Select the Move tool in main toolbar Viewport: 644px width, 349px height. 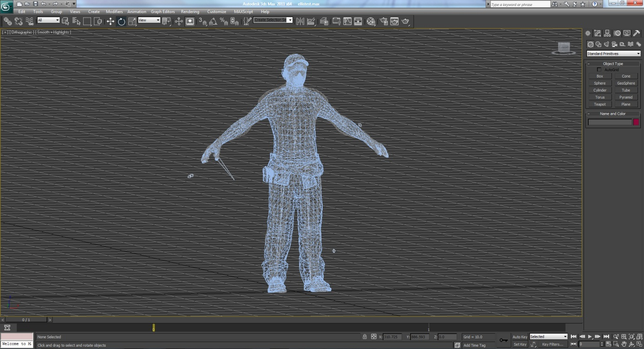[x=110, y=21]
